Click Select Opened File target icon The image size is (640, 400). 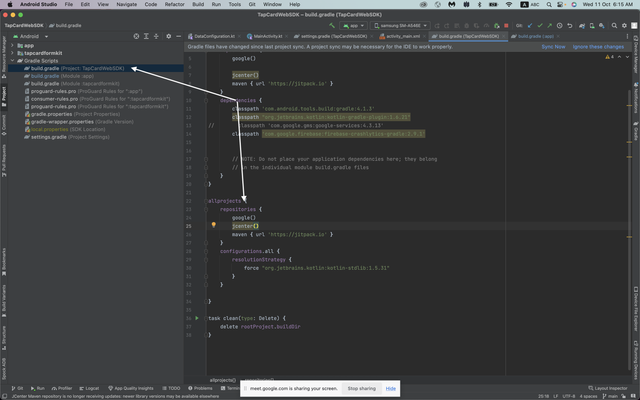point(136,36)
